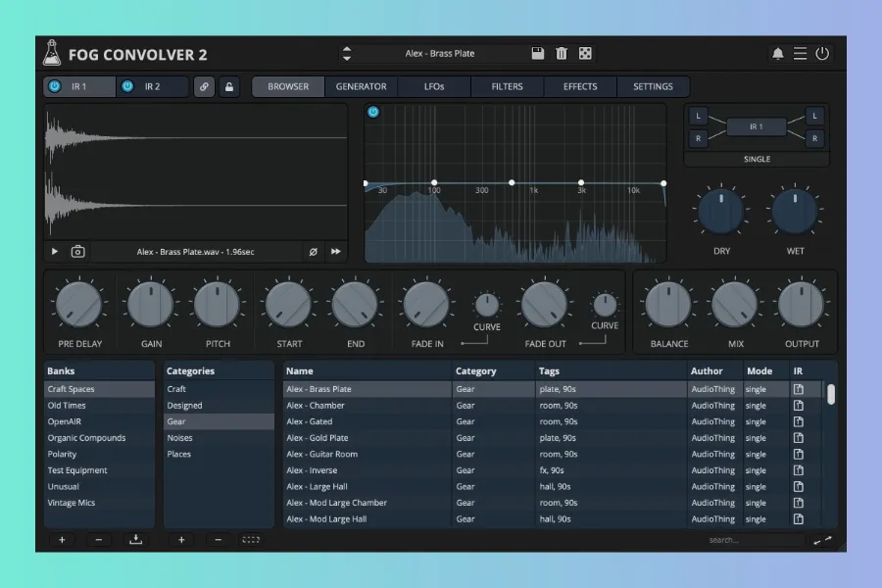Toggle the EQ display power button

(x=373, y=112)
